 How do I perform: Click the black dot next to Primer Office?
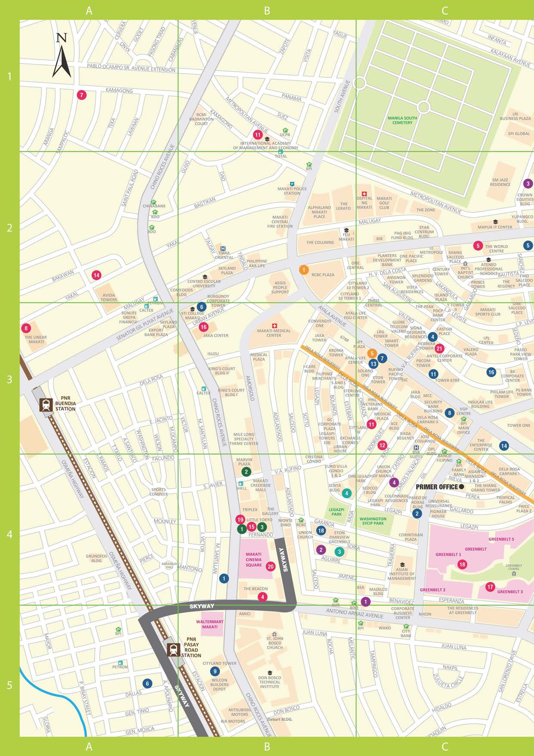coord(461,487)
